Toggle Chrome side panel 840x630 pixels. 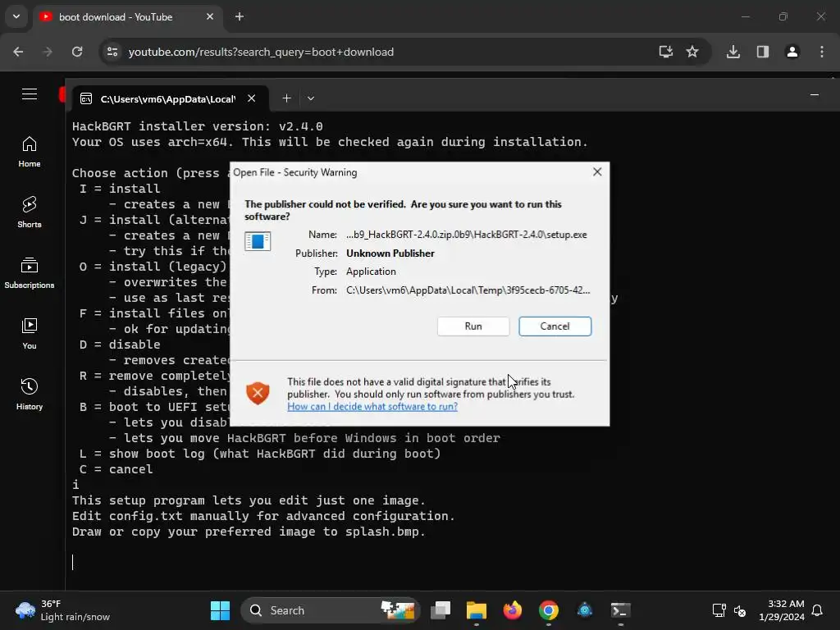pos(763,52)
